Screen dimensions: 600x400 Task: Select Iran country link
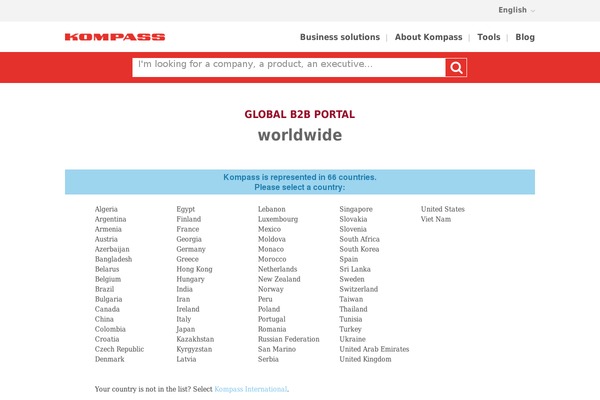(x=183, y=299)
